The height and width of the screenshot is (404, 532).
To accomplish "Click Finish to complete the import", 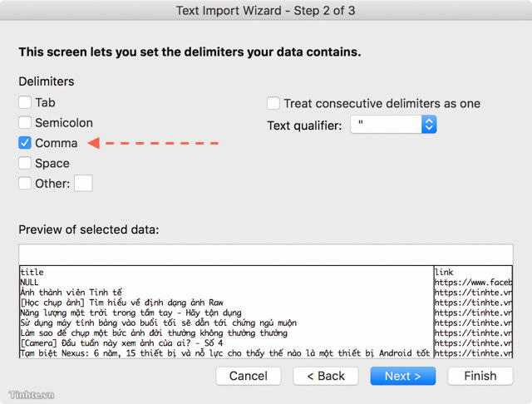I will tap(480, 376).
